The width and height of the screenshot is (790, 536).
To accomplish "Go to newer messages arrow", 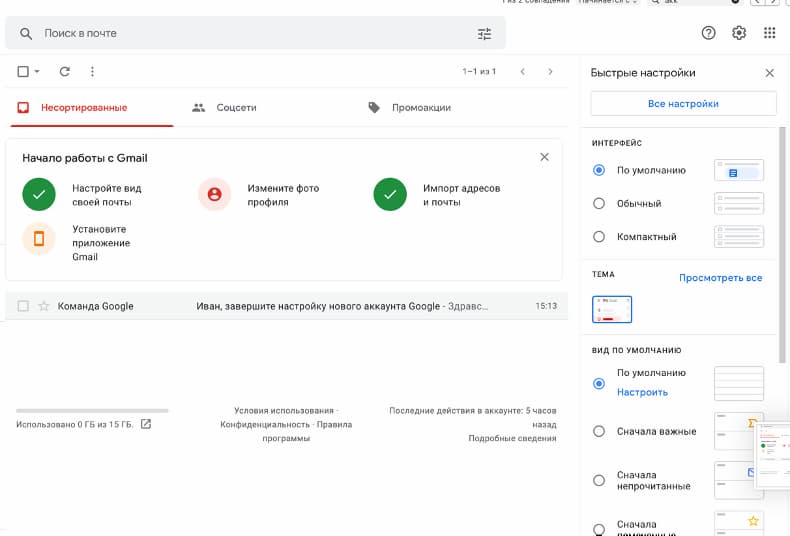I will tap(522, 72).
